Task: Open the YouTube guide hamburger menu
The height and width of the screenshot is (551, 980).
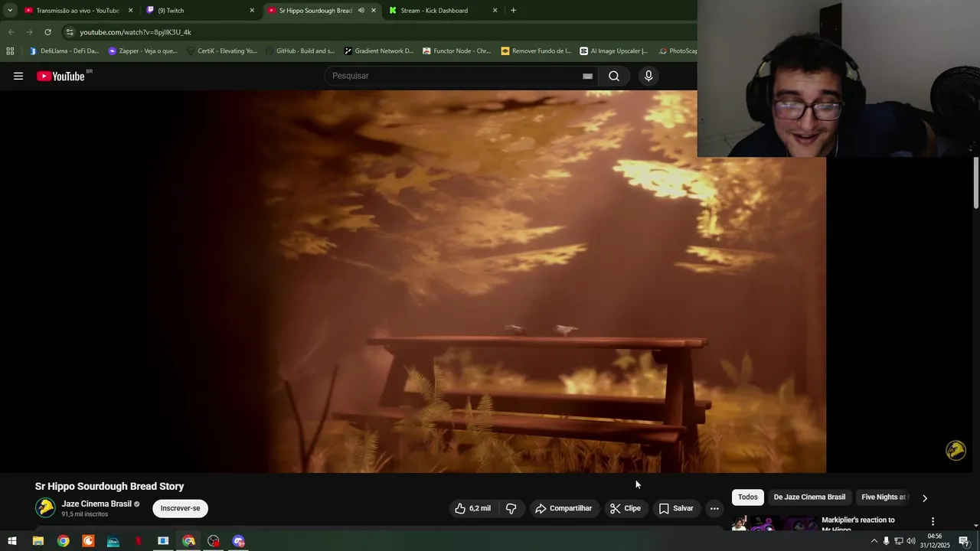Action: (18, 76)
